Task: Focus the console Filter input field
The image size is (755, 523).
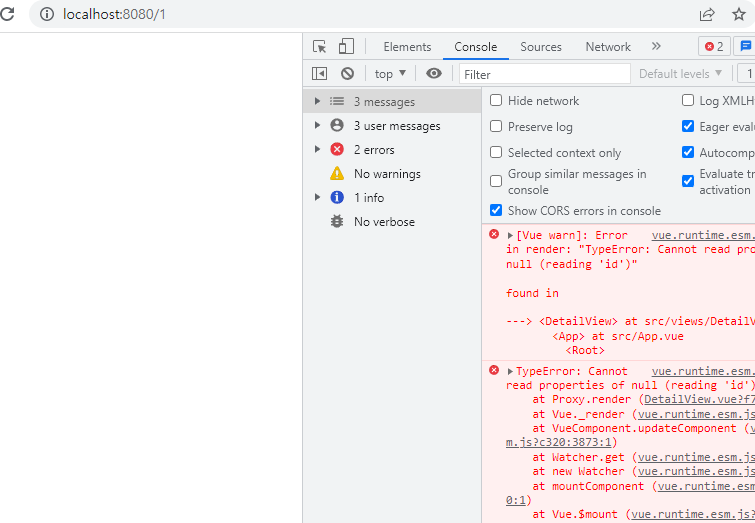Action: [x=545, y=74]
